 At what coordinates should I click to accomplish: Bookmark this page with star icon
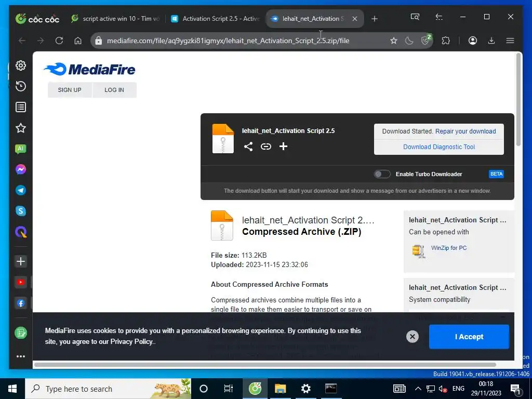click(394, 41)
